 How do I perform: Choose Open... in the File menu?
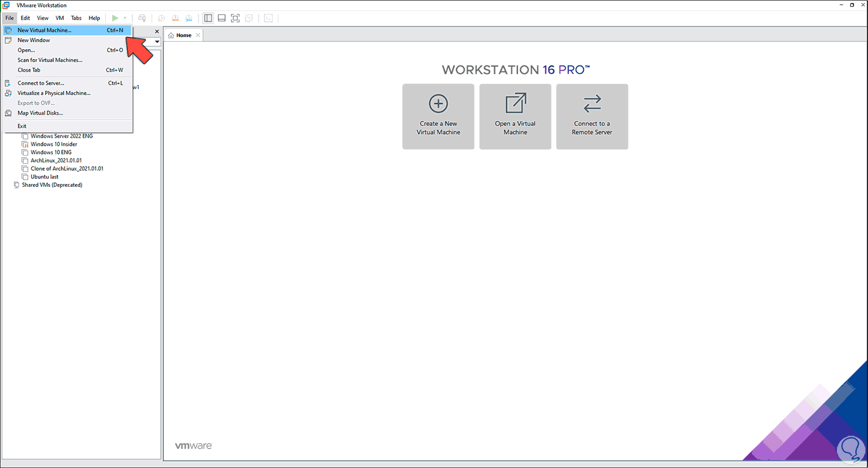(68, 50)
